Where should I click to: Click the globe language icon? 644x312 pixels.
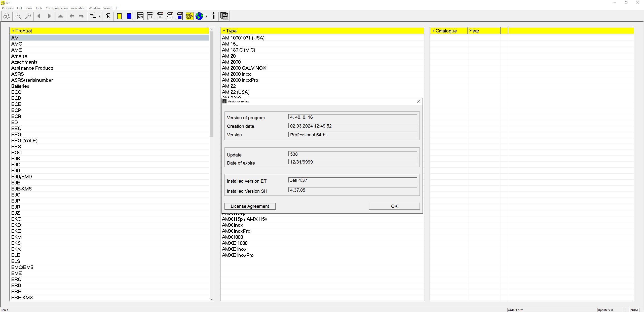199,16
